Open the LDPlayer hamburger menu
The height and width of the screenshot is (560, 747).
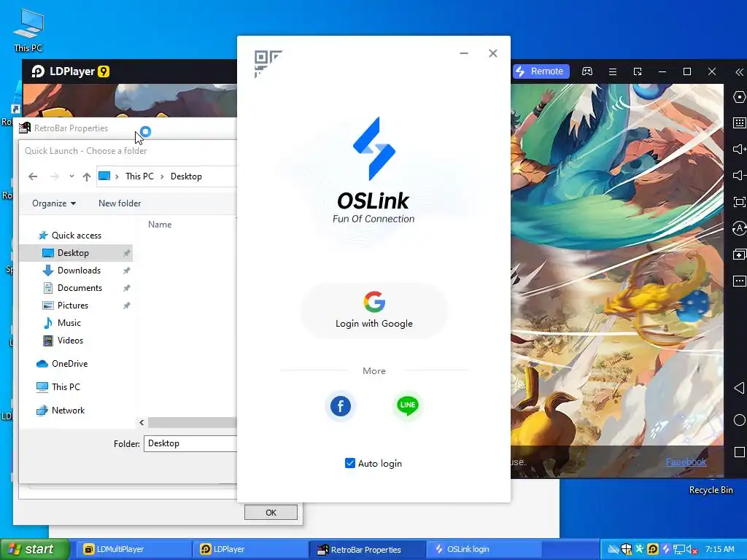[613, 71]
